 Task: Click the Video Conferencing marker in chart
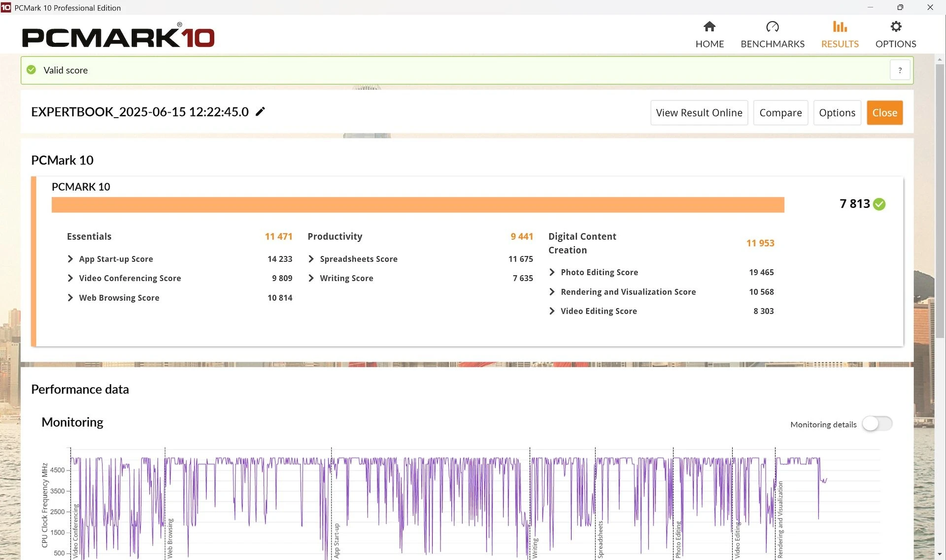click(76, 531)
